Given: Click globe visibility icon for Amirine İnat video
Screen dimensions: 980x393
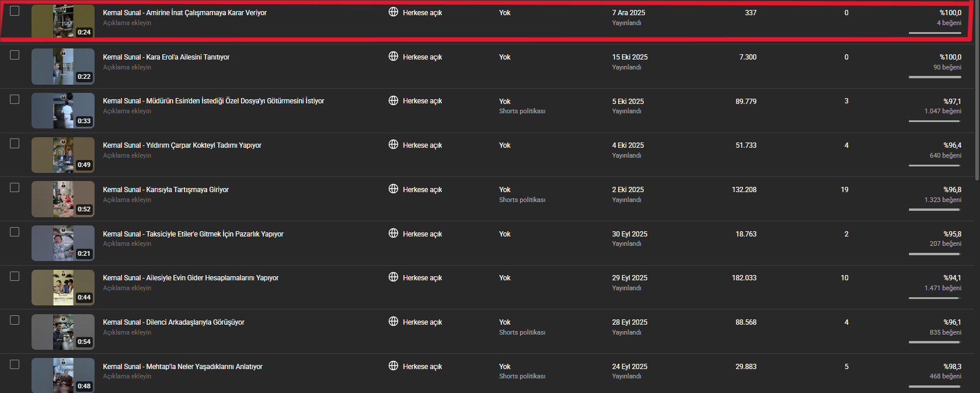Looking at the screenshot, I should pos(393,12).
